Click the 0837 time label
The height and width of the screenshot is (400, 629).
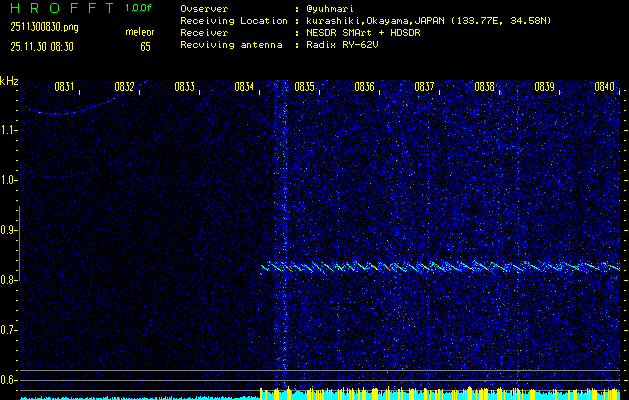424,87
